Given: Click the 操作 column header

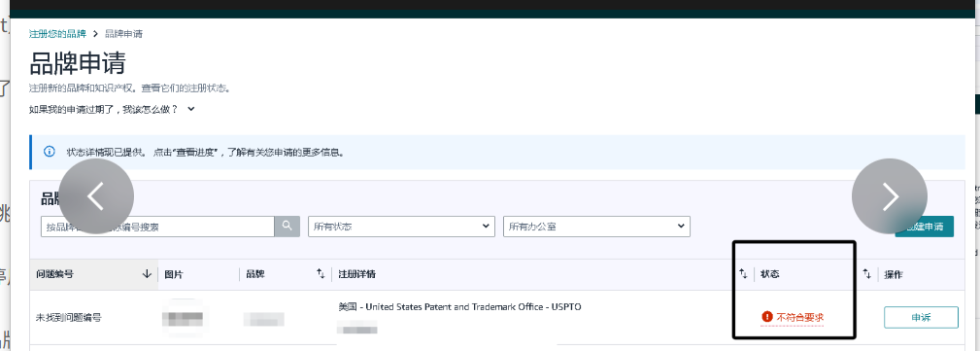Looking at the screenshot, I should [894, 274].
